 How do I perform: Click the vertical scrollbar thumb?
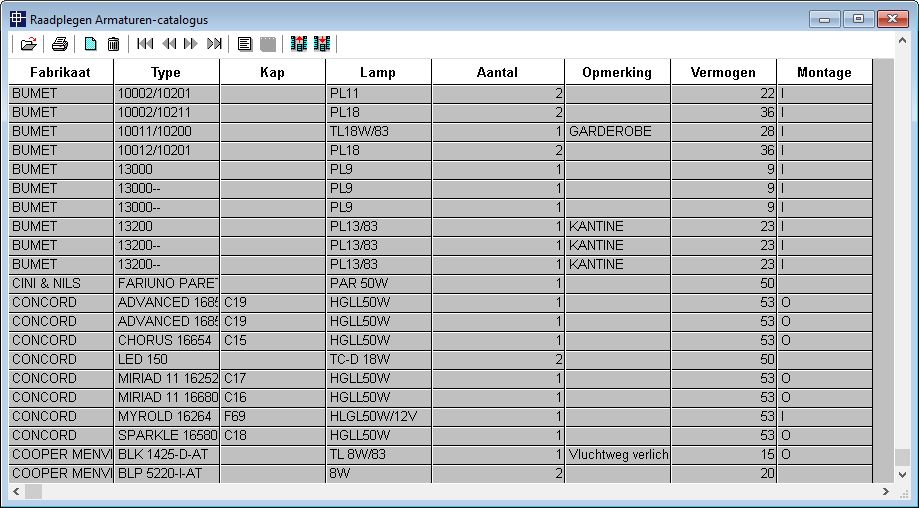click(x=903, y=457)
